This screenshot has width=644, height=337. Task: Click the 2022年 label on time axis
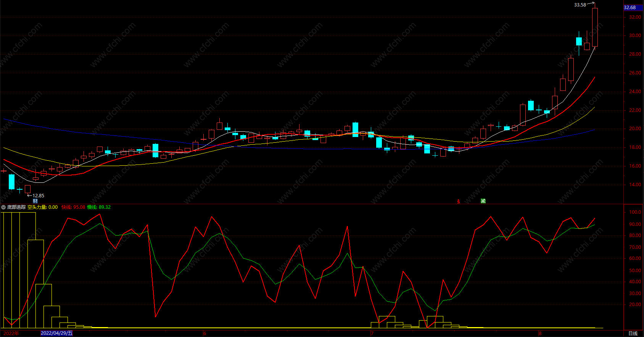(x=11, y=334)
